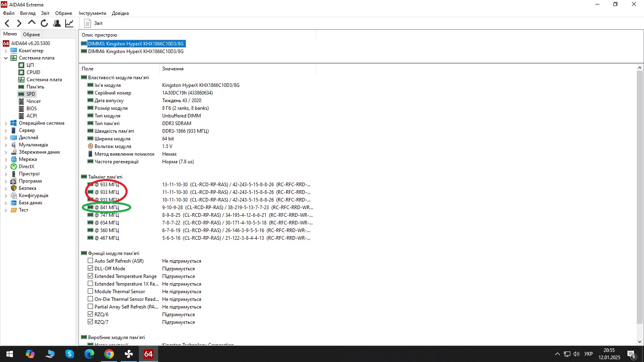Select the @ 841 МГц timing row
Screen dimensions: 644x362
pyautogui.click(x=200, y=208)
